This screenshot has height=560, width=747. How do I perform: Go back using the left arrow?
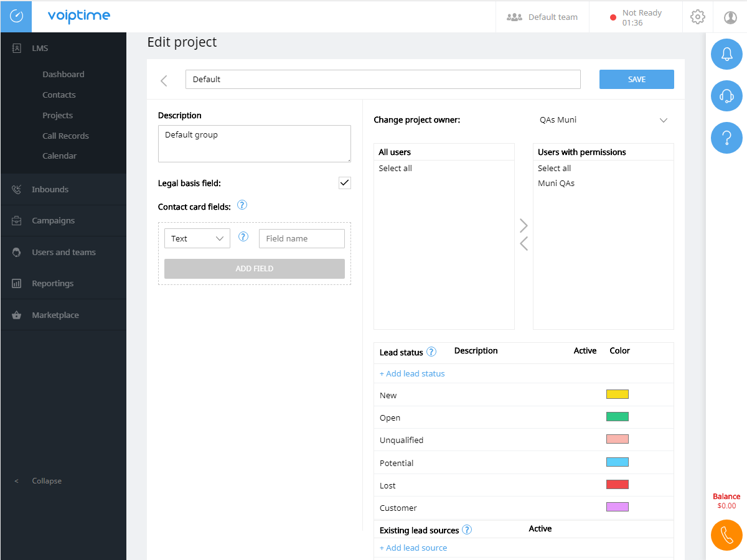tap(164, 80)
